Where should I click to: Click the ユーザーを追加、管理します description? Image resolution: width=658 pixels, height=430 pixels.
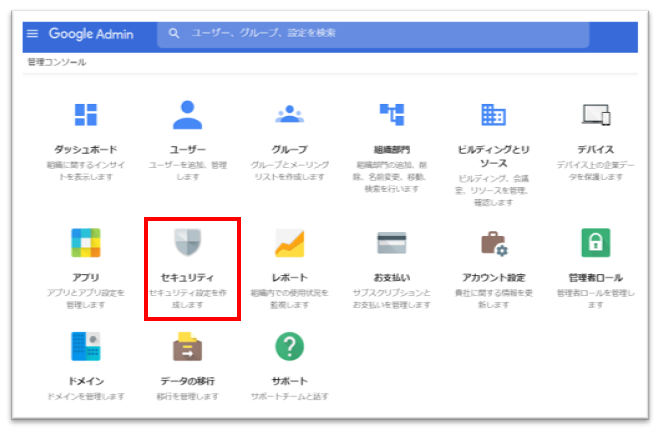pos(188,170)
